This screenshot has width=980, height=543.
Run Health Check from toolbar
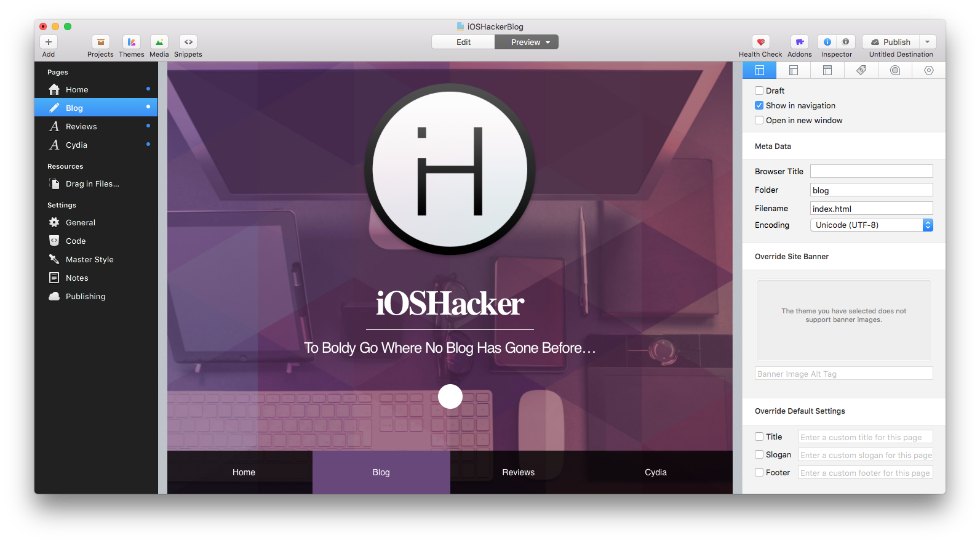pos(761,42)
